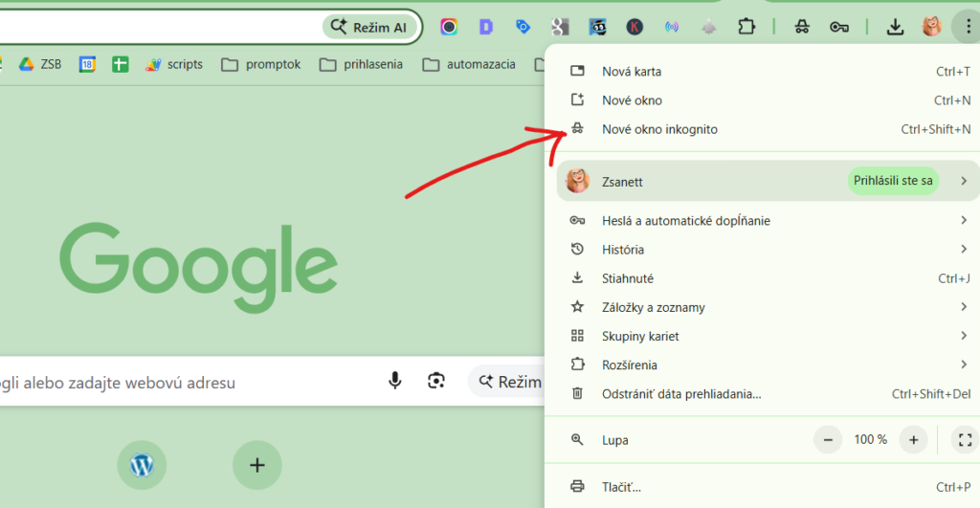Click the Google logo

(x=199, y=268)
